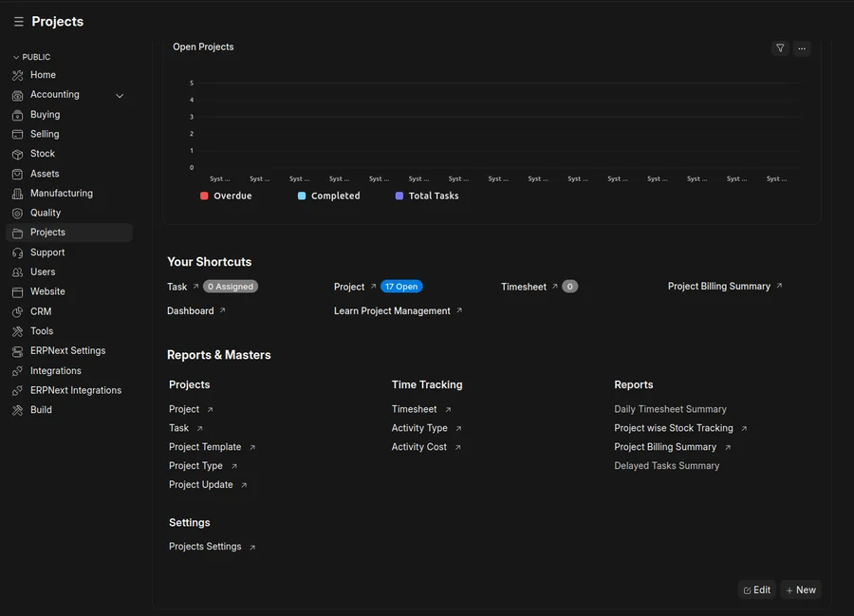
Task: Open Delayed Tasks Summary report
Action: click(x=667, y=466)
